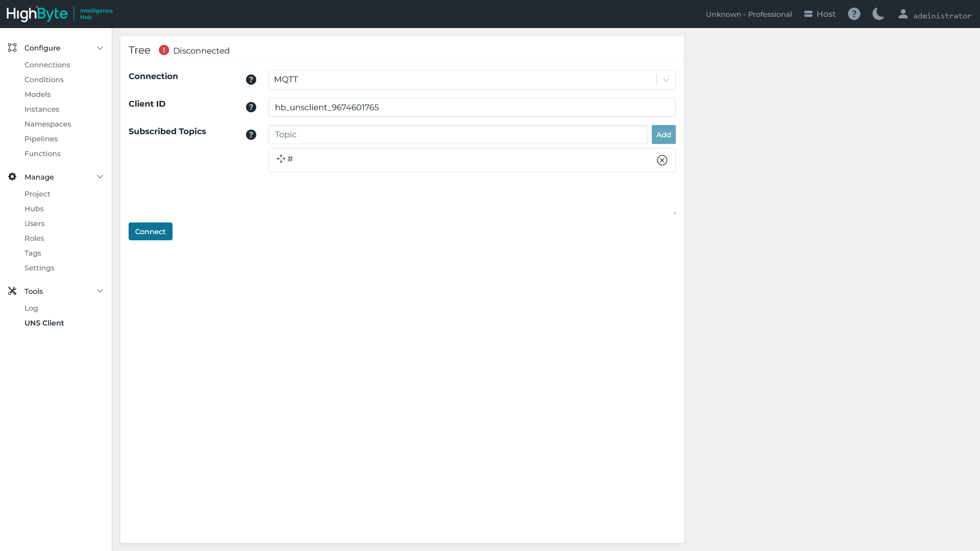Screen dimensions: 980x551
Task: Open Functions in sidebar
Action: click(42, 154)
